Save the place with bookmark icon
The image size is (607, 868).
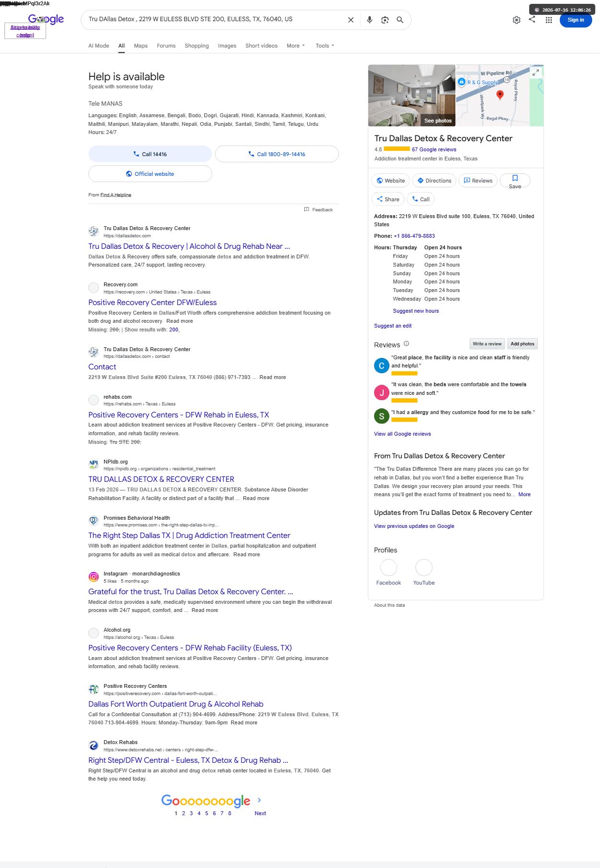515,181
